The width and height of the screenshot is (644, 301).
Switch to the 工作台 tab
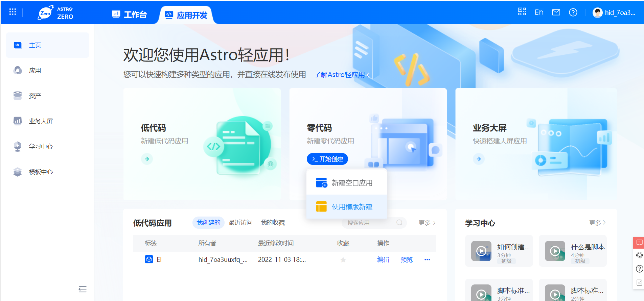tap(130, 15)
